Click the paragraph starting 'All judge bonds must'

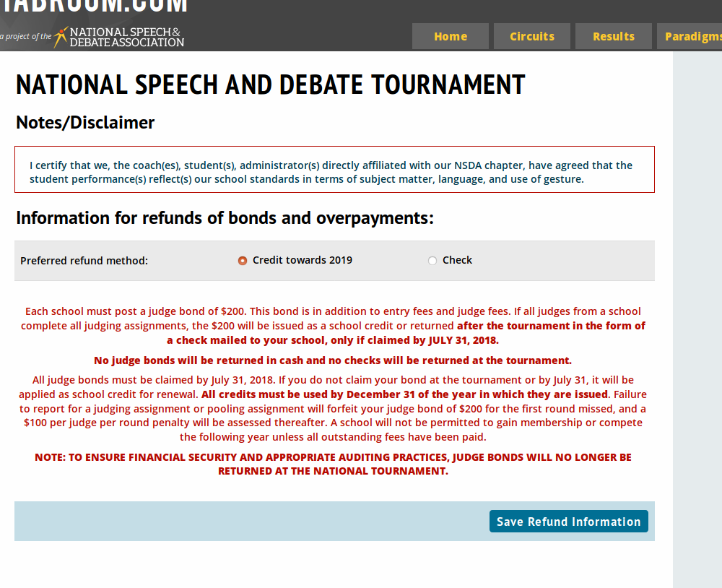click(333, 408)
